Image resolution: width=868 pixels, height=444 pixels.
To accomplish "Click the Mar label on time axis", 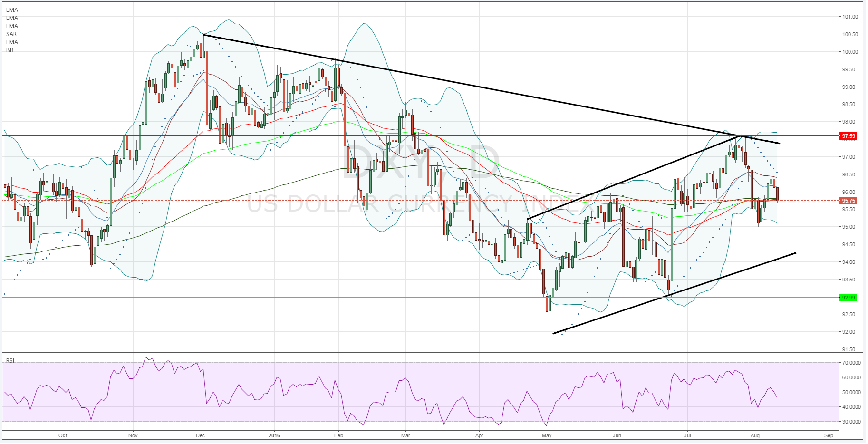I will click(x=405, y=435).
